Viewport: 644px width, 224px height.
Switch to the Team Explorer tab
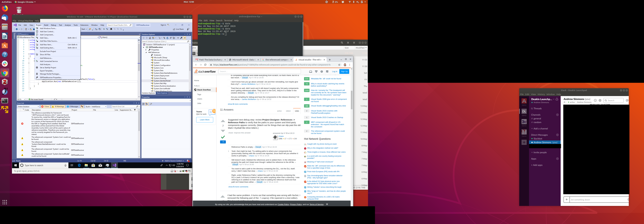pyautogui.click(x=162, y=93)
